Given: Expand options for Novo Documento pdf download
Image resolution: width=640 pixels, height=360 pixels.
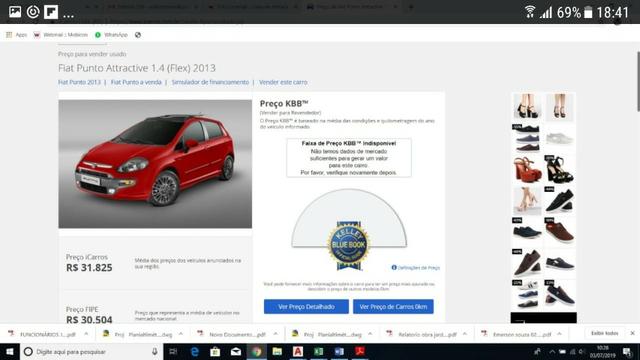Looking at the screenshot, I should point(276,334).
